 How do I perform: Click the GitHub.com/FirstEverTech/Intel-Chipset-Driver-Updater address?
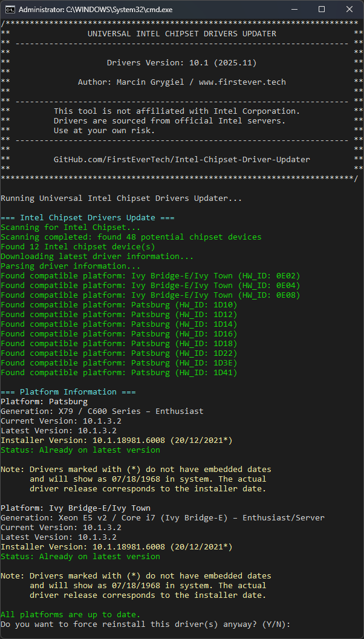[181, 159]
